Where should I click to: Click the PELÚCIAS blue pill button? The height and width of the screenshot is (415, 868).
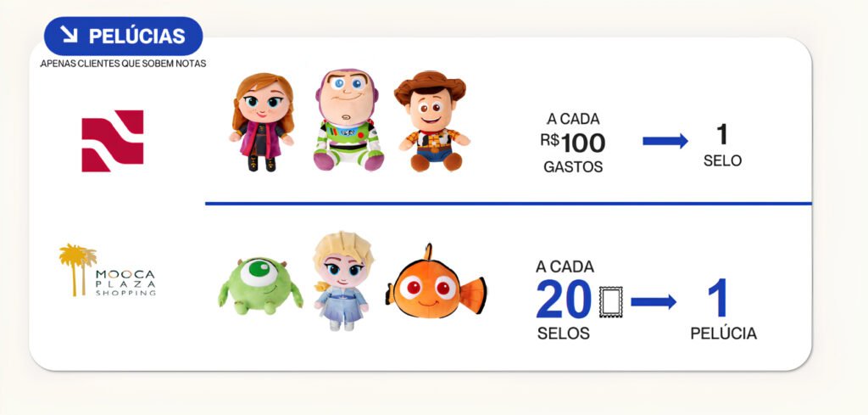[x=124, y=36]
